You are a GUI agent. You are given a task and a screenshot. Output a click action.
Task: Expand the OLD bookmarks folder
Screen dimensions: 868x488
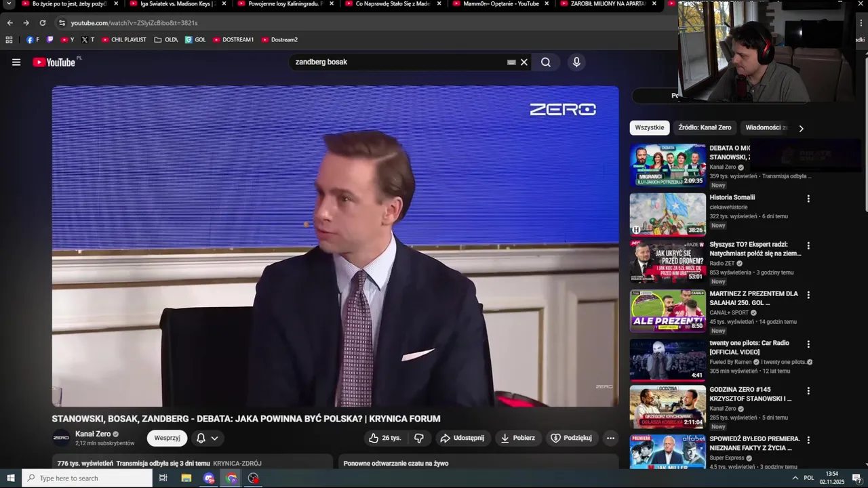166,40
